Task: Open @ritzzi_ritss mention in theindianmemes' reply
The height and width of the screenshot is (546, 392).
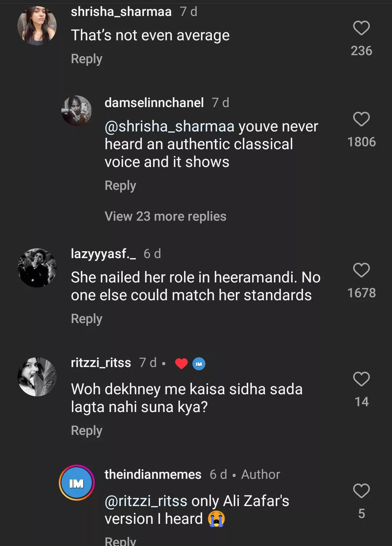Action: 146,501
